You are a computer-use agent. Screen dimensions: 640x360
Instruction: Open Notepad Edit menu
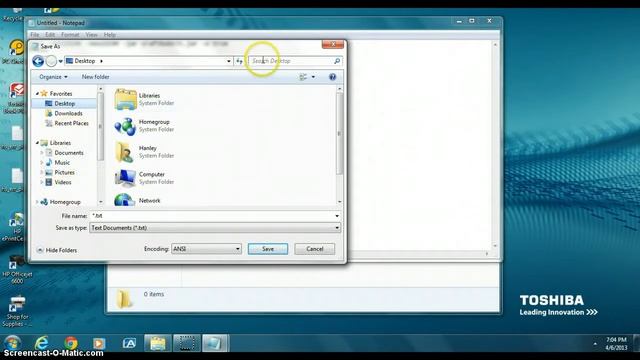coord(50,35)
